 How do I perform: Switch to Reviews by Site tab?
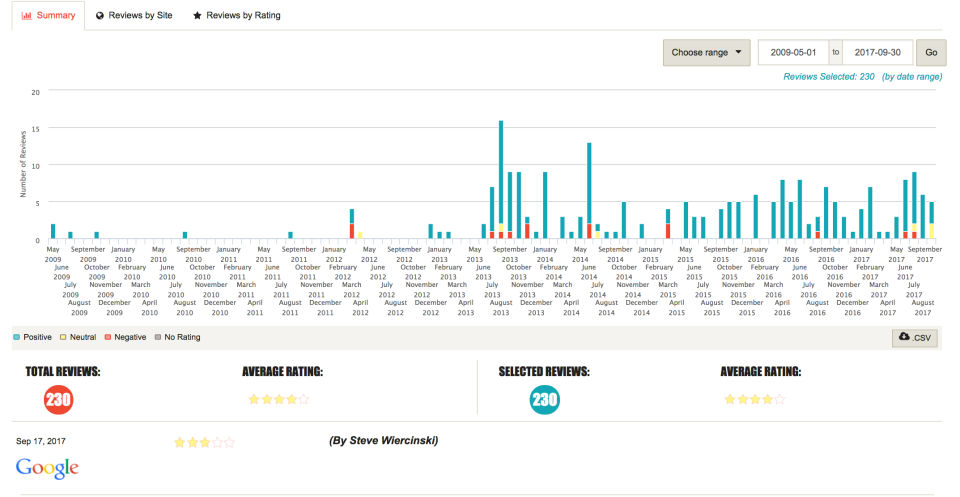(134, 15)
